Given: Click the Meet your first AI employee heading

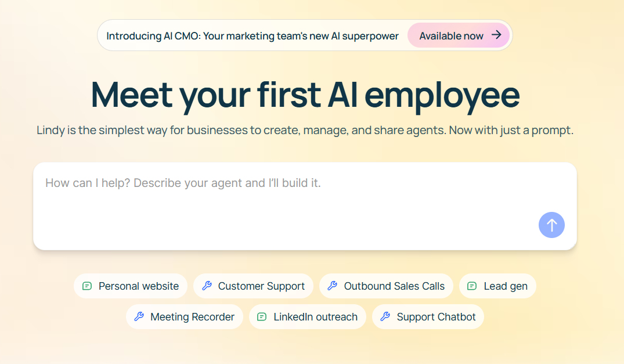Looking at the screenshot, I should click(x=305, y=94).
